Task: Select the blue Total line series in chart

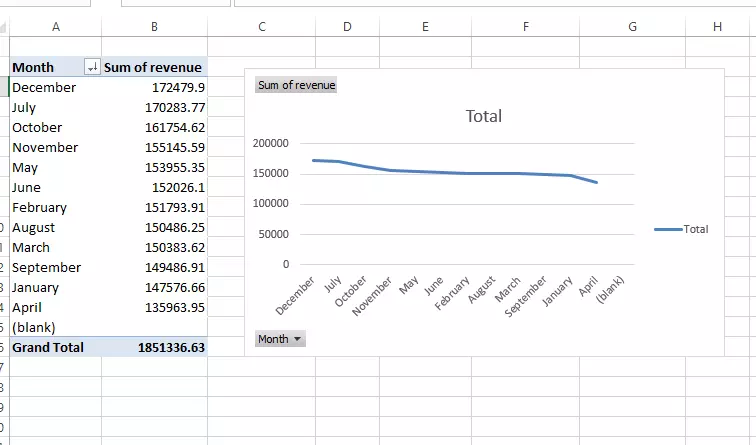Action: point(450,173)
